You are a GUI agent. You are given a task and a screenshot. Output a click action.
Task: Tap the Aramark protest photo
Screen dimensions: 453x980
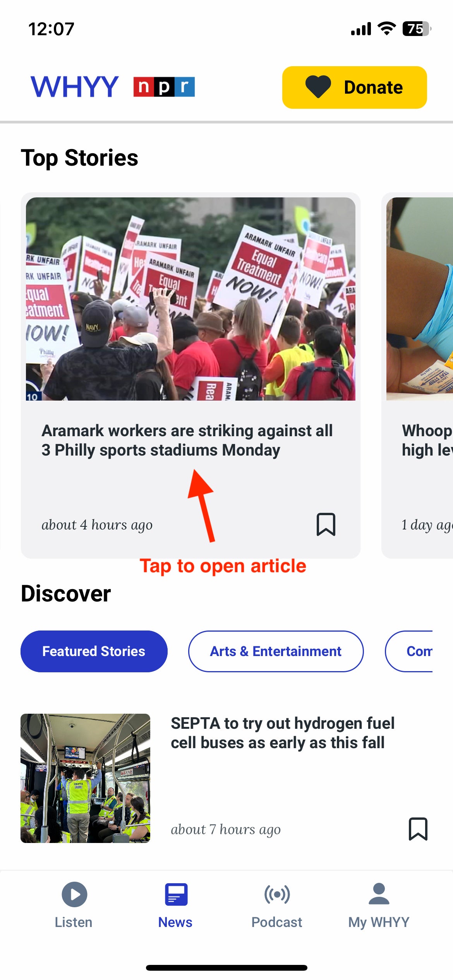click(190, 299)
